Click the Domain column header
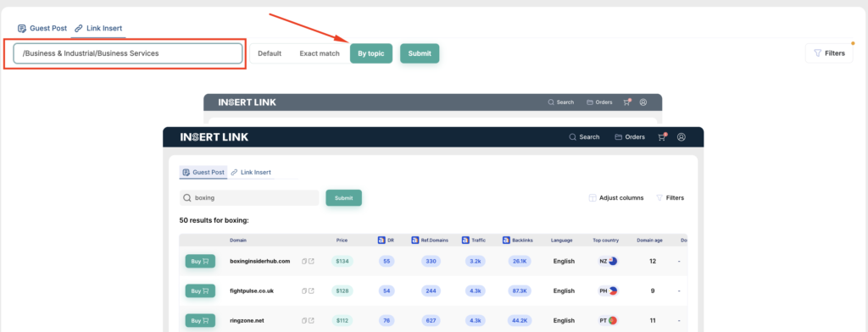Viewport: 868px width, 332px height. pyautogui.click(x=238, y=241)
